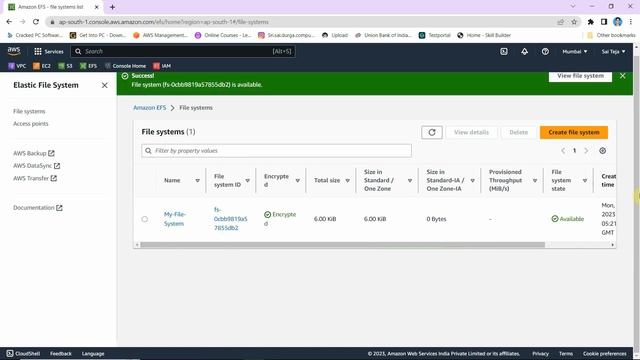640x360 pixels.
Task: Share this page icon in address bar
Action: 560,22
